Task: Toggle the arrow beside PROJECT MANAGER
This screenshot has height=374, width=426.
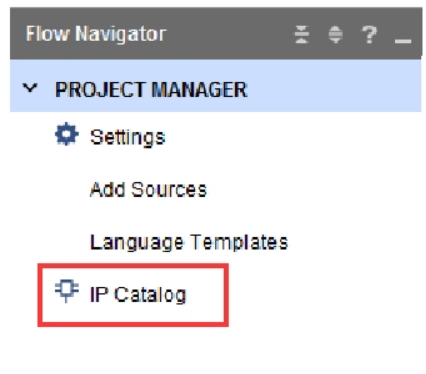Action: click(x=30, y=88)
